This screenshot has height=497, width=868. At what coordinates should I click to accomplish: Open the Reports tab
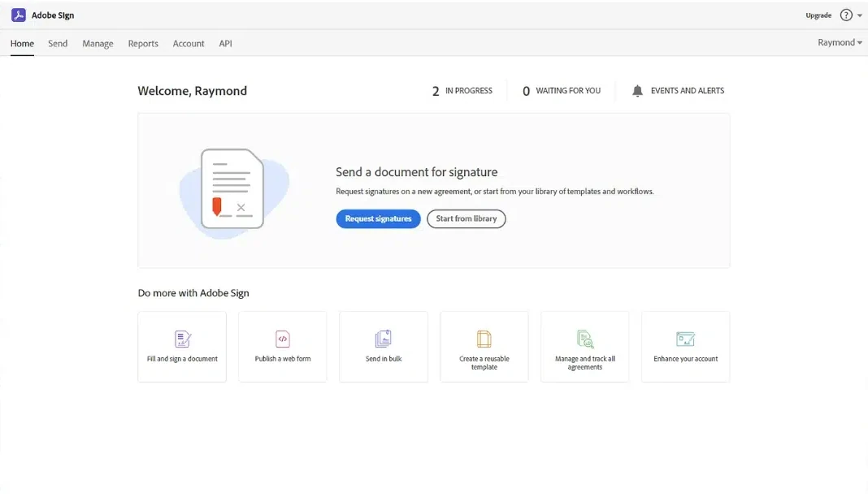tap(143, 43)
